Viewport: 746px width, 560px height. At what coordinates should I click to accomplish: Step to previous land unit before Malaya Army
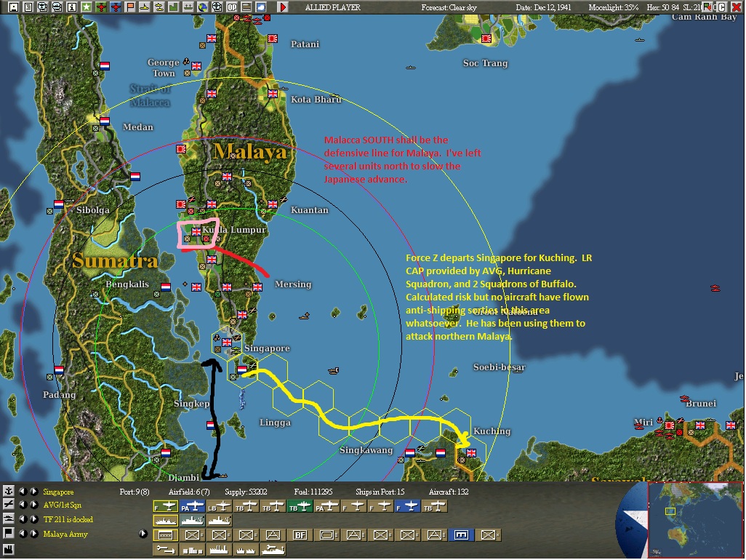(x=23, y=534)
